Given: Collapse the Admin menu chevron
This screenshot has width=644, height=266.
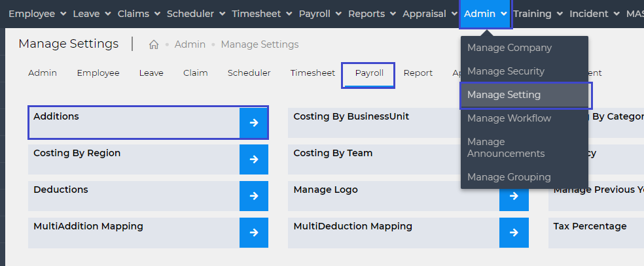Looking at the screenshot, I should click(504, 14).
